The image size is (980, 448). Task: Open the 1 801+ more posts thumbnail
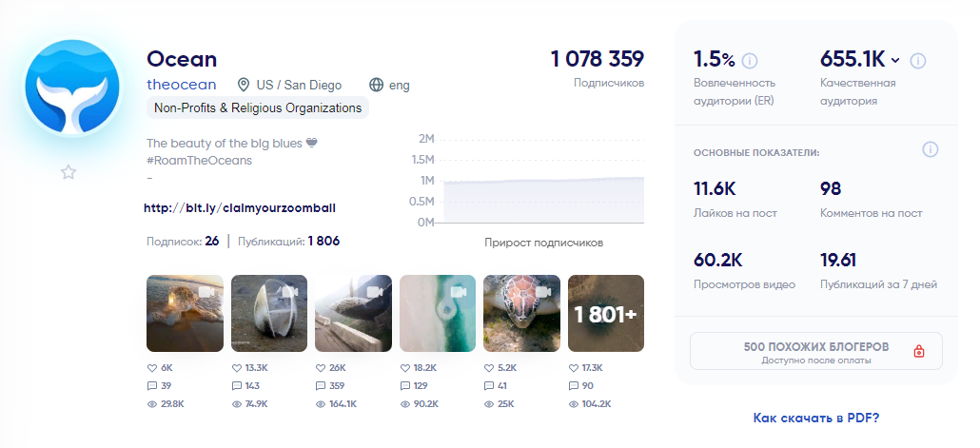606,313
